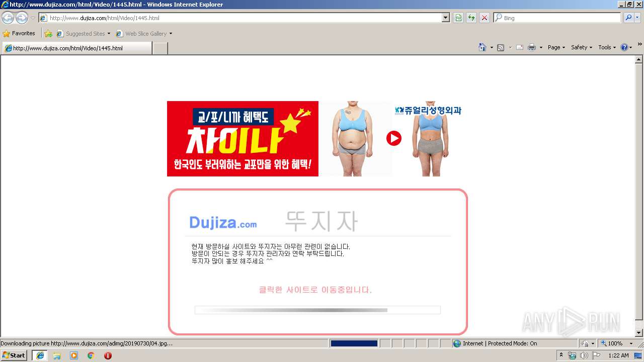This screenshot has width=644, height=362.
Task: Expand the zoom level dropdown arrow
Action: tap(631, 343)
